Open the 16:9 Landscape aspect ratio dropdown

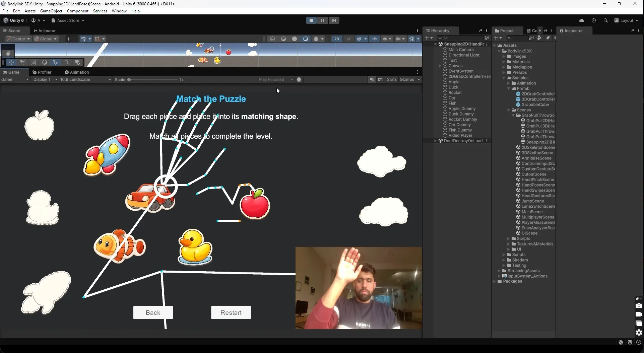click(x=85, y=79)
